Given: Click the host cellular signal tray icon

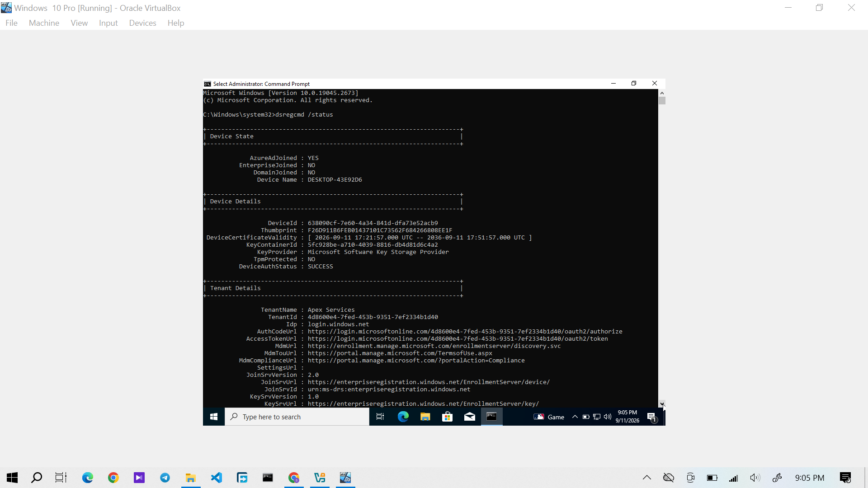Looking at the screenshot, I should pyautogui.click(x=733, y=478).
